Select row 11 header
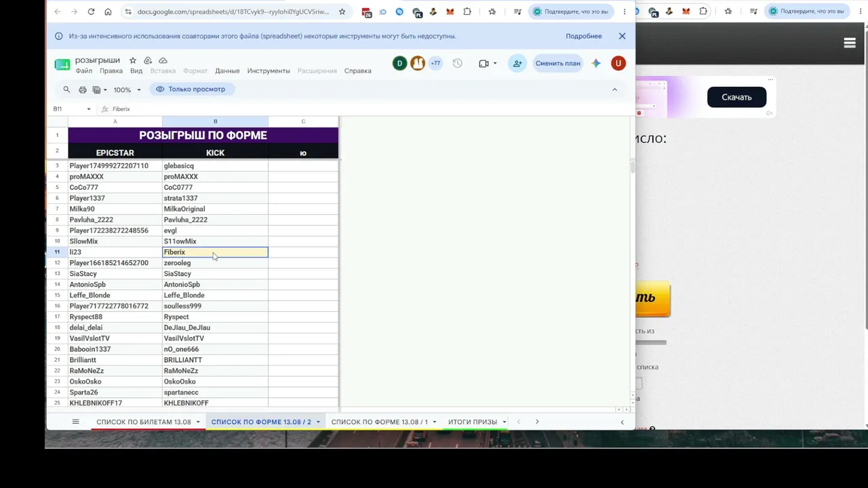Screen dimensions: 868x488 coord(57,252)
